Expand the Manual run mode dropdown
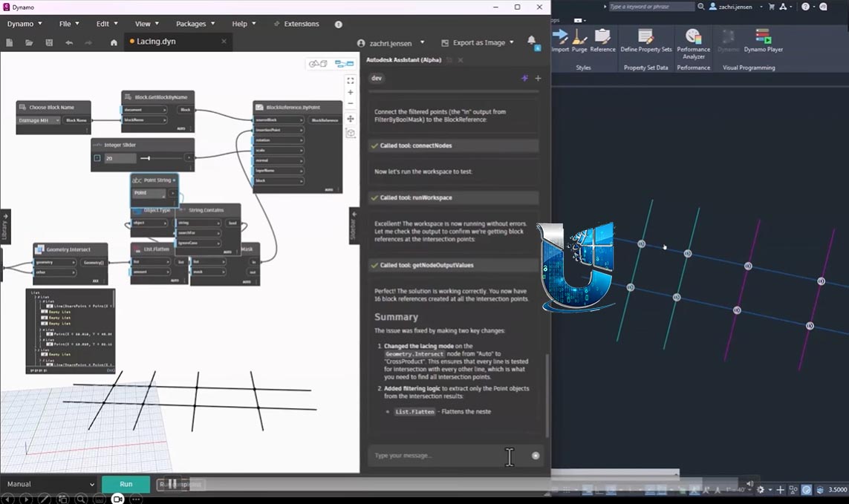The height and width of the screenshot is (504, 849). tap(51, 484)
